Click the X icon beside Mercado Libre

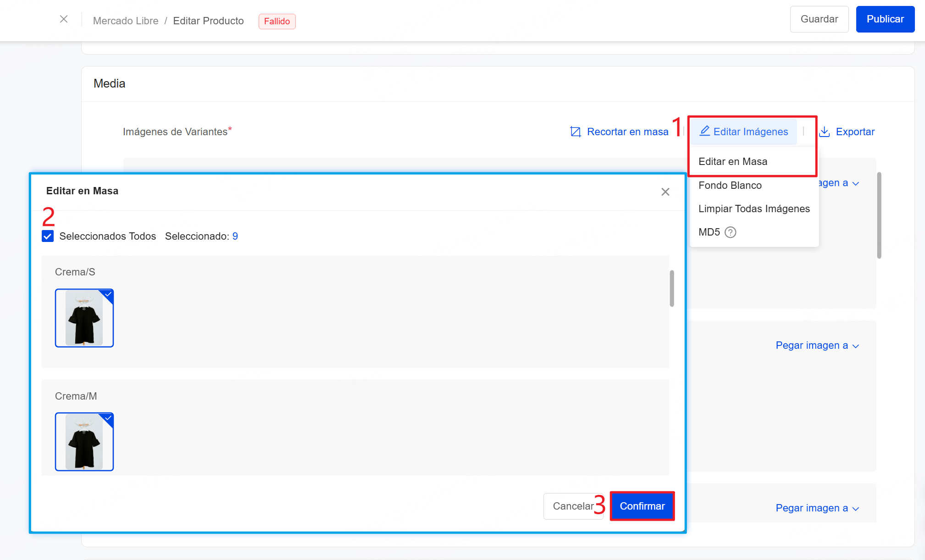[x=64, y=19]
